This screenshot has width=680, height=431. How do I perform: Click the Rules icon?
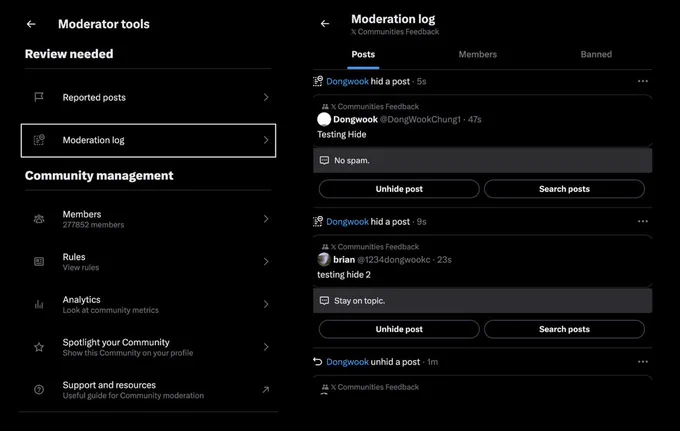pos(39,261)
